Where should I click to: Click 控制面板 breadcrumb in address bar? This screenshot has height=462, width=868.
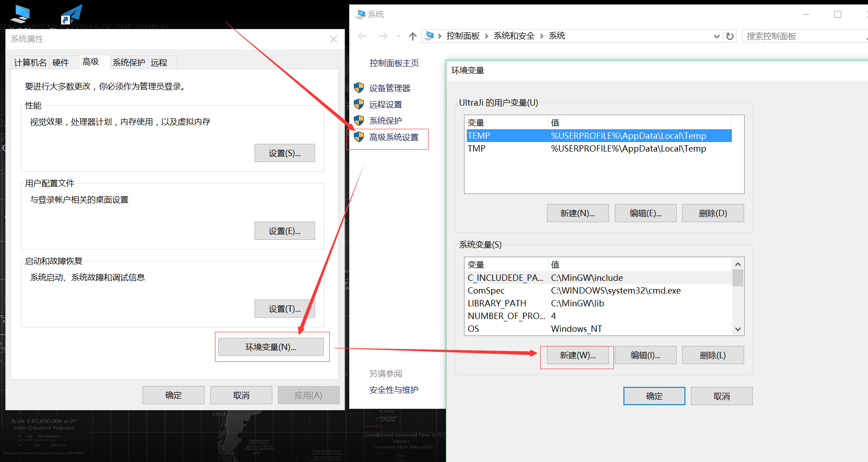point(463,36)
